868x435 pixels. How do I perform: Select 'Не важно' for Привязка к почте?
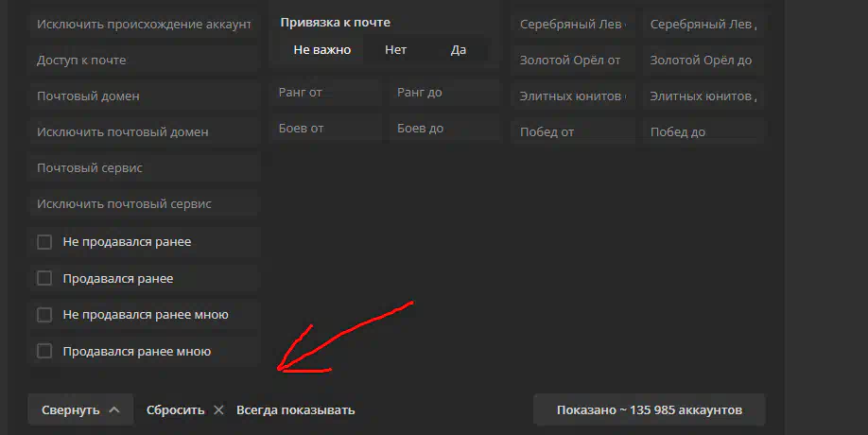(321, 50)
